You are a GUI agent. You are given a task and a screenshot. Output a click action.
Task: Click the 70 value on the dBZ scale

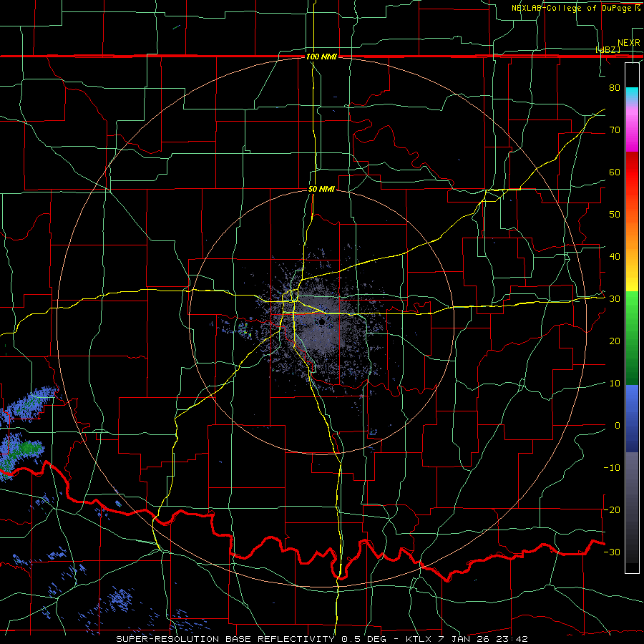coord(615,130)
